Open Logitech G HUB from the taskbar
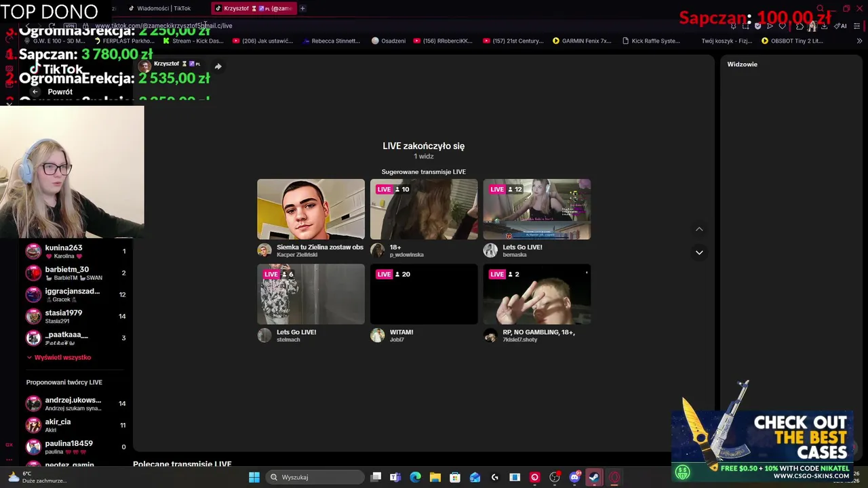868x488 pixels. (494, 477)
